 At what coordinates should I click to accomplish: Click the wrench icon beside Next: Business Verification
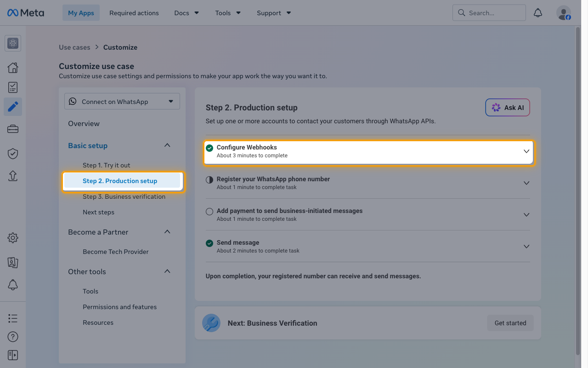[x=211, y=323]
